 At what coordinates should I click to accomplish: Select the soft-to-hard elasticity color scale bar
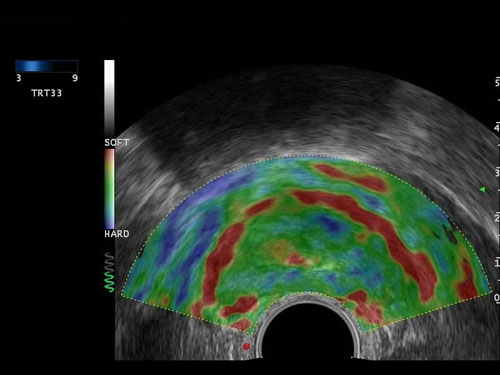(x=109, y=189)
